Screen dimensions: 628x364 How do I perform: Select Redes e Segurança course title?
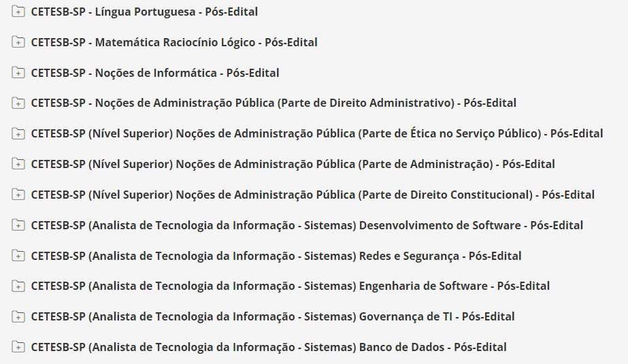tap(276, 256)
